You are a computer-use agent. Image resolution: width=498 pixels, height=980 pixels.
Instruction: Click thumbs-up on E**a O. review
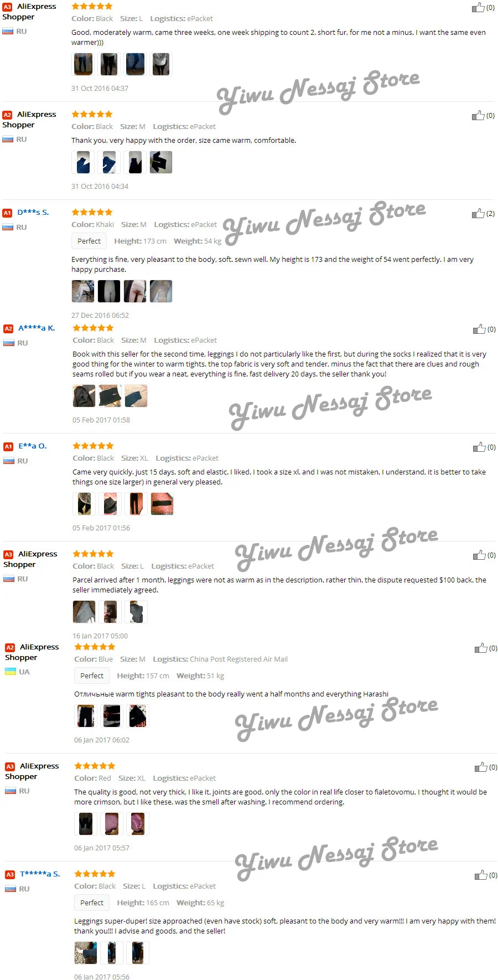point(479,447)
